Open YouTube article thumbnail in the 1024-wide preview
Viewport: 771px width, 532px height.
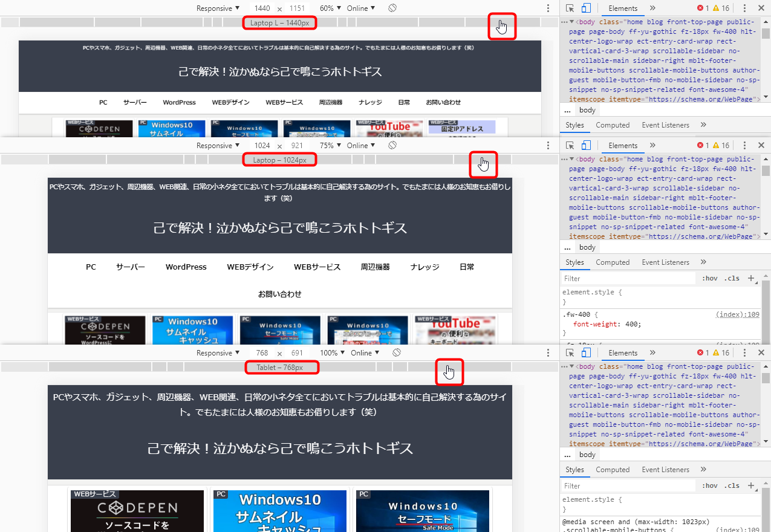pos(455,329)
